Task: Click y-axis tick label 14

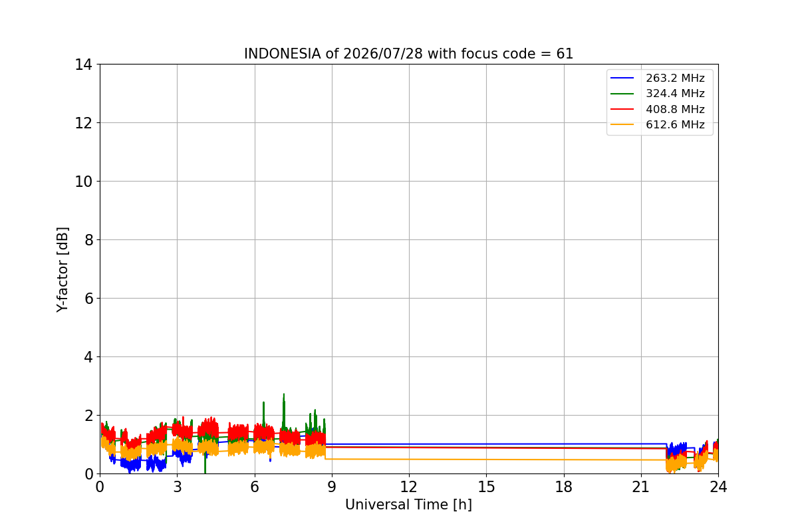Action: 84,65
